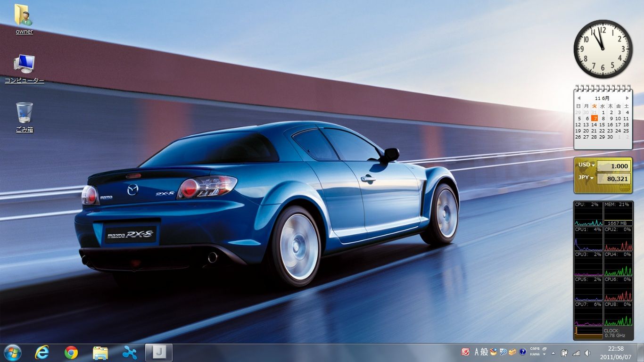The image size is (644, 362).
Task: Launch Google Chrome from the taskbar
Action: (x=71, y=353)
